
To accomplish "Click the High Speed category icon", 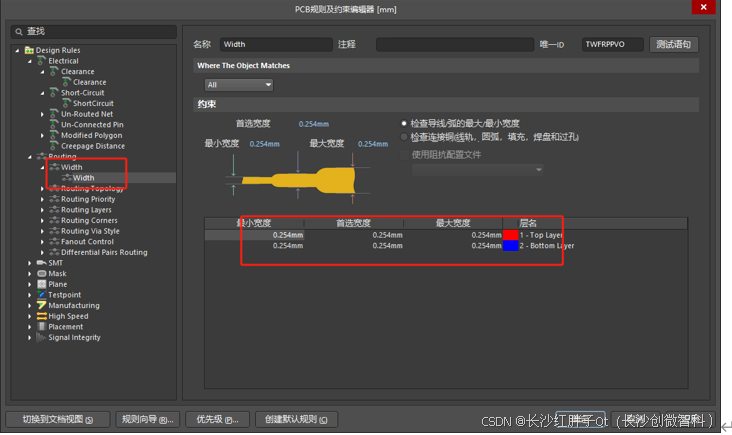I will (42, 316).
